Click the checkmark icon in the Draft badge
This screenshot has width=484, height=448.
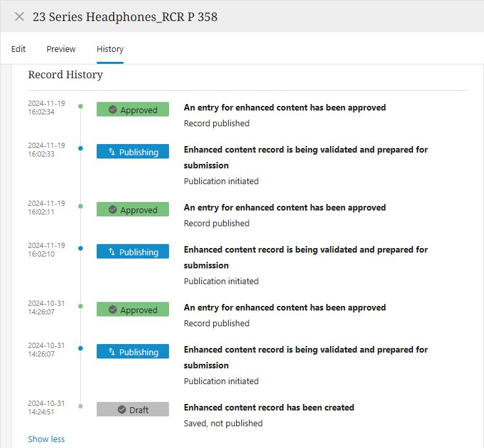[x=122, y=410]
